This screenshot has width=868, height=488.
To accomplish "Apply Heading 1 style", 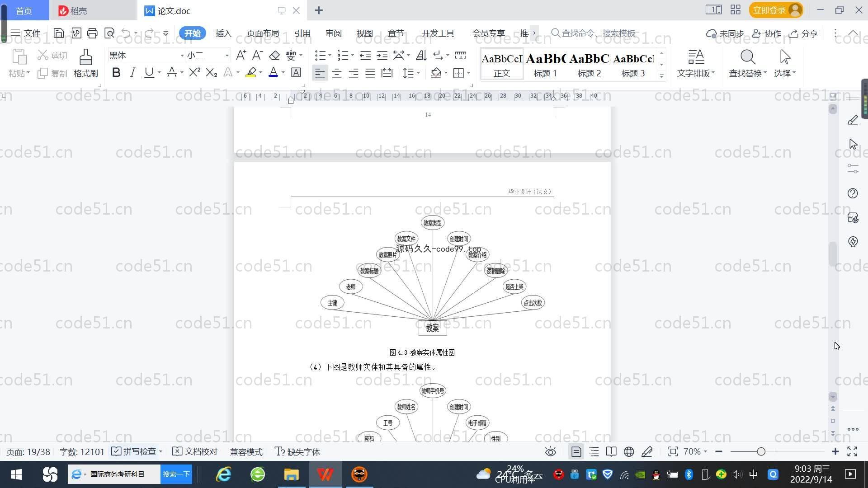I will pyautogui.click(x=545, y=64).
